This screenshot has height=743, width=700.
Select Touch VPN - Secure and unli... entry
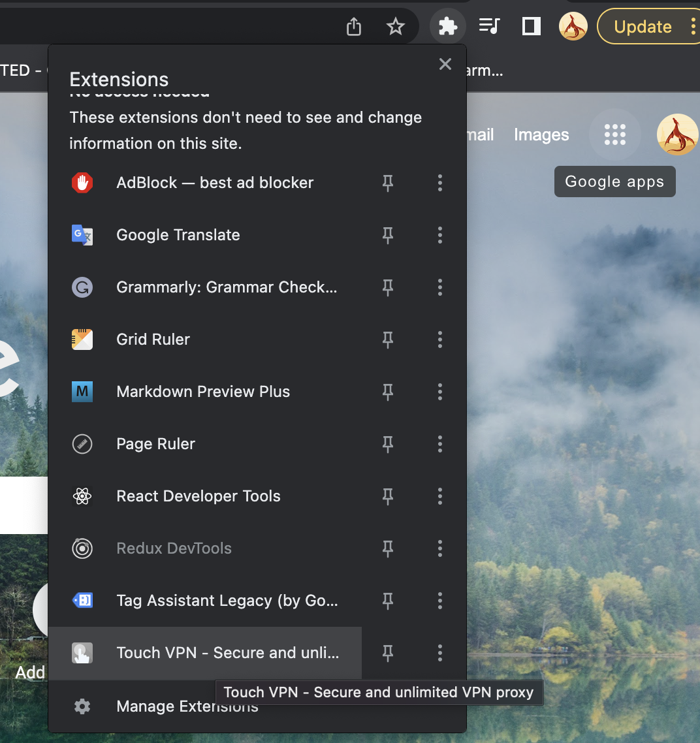[205, 653]
